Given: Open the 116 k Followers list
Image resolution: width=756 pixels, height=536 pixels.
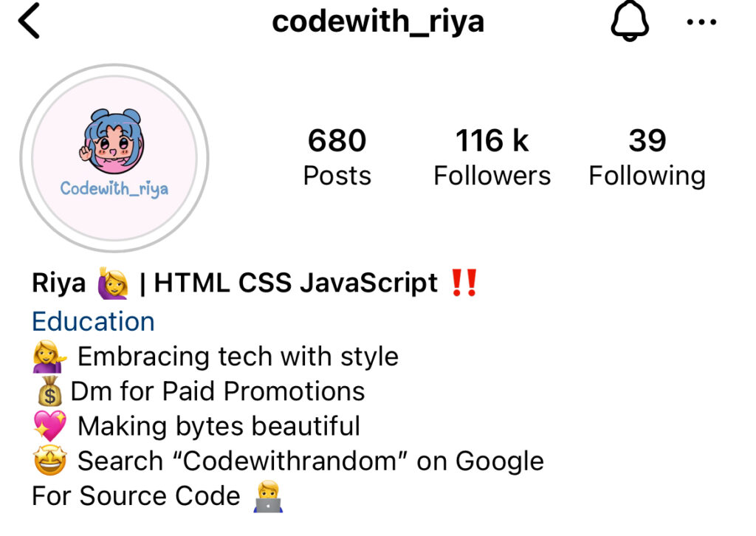Looking at the screenshot, I should coord(492,157).
